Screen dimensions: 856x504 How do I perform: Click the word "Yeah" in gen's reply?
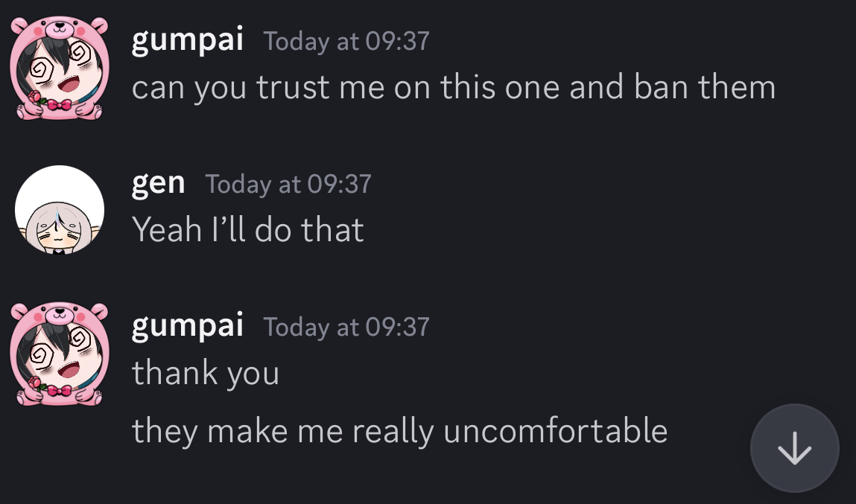tap(167, 229)
